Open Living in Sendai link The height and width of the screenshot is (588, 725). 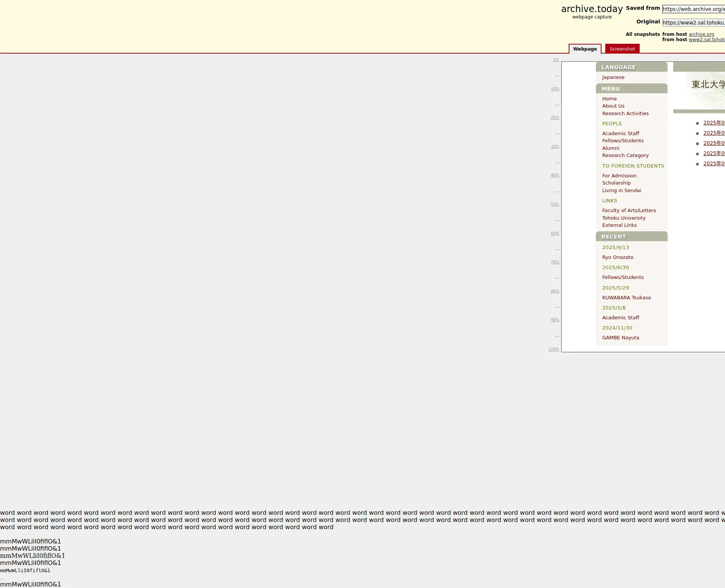coord(621,191)
